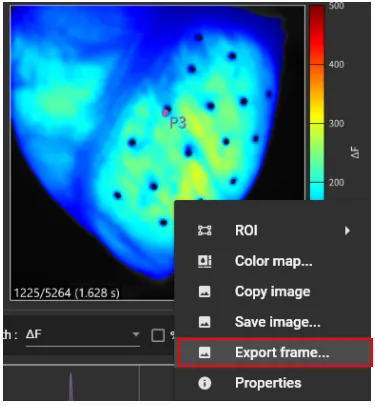Click the ROI icon in context menu
Viewport: 375px width, 406px height.
pos(204,230)
